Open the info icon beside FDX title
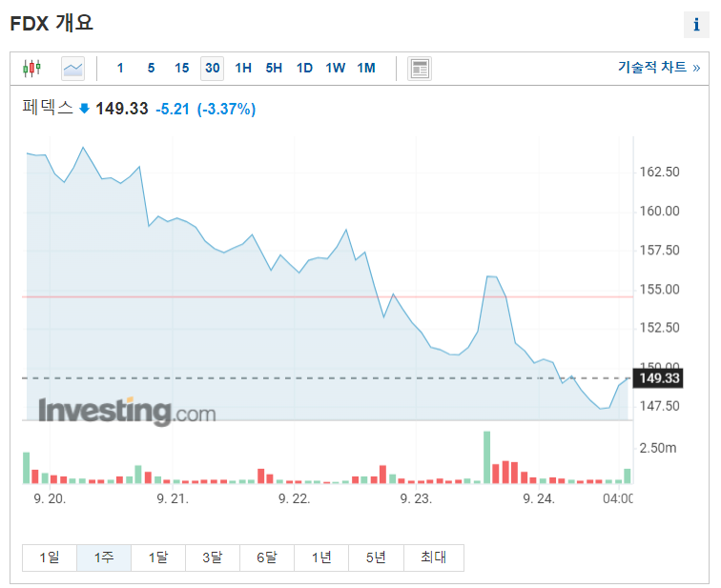This screenshot has height=588, width=721. 696,25
